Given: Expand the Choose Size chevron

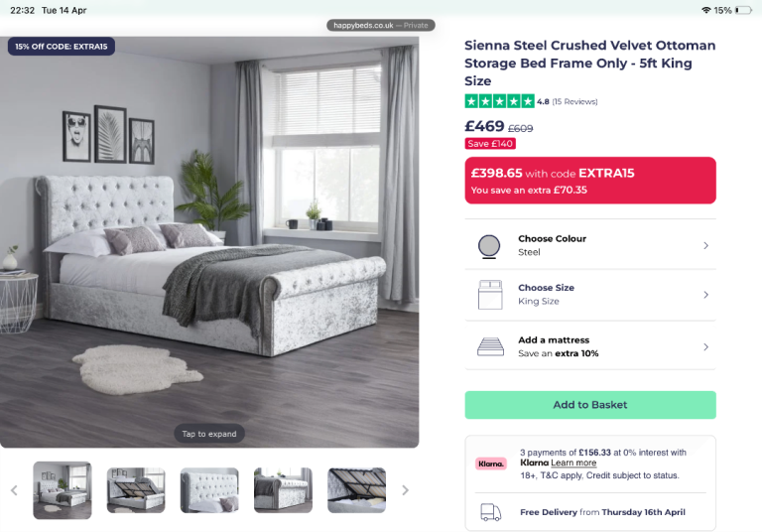Looking at the screenshot, I should click(706, 295).
